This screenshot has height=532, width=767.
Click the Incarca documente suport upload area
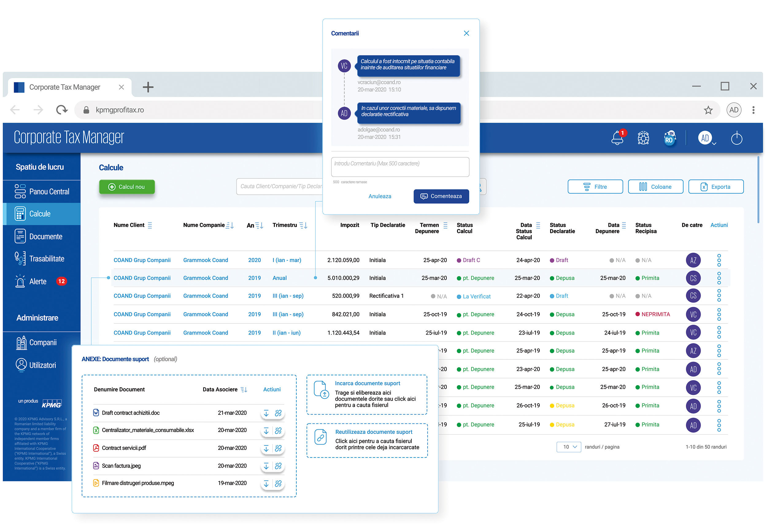(367, 395)
